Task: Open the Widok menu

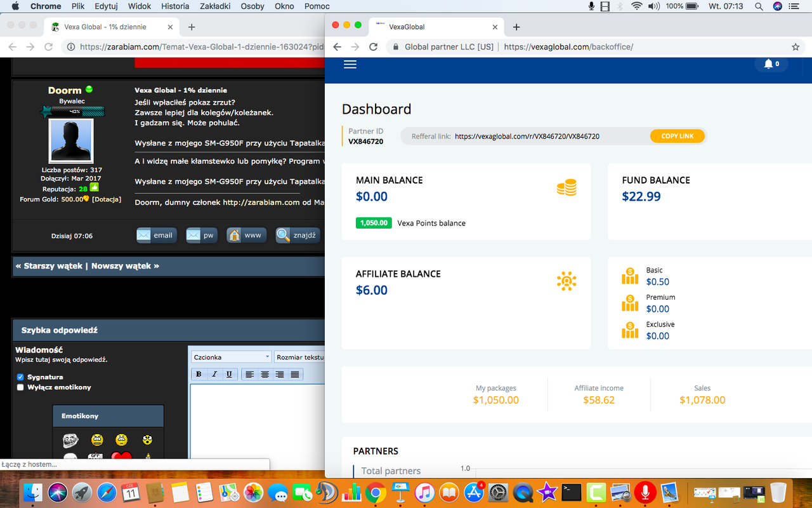Action: tap(140, 6)
